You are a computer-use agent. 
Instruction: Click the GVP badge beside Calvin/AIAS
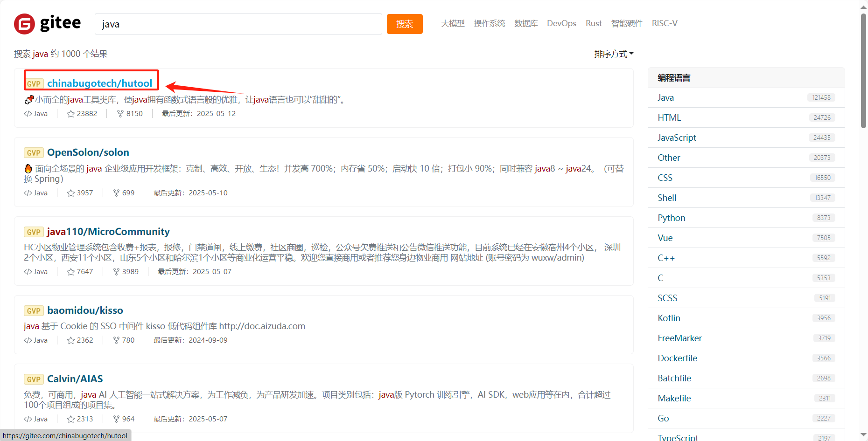coord(34,379)
